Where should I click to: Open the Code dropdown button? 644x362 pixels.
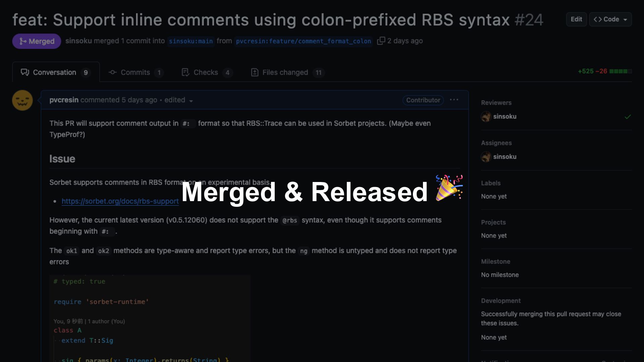point(610,19)
